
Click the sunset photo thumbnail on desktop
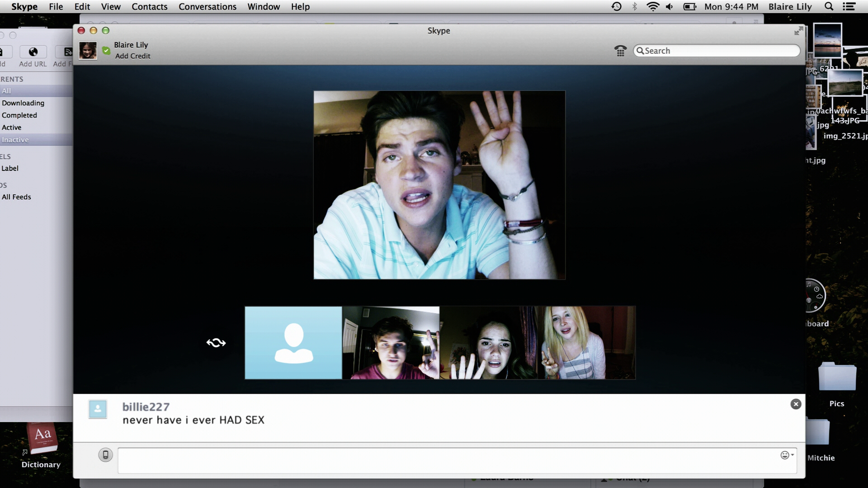827,40
